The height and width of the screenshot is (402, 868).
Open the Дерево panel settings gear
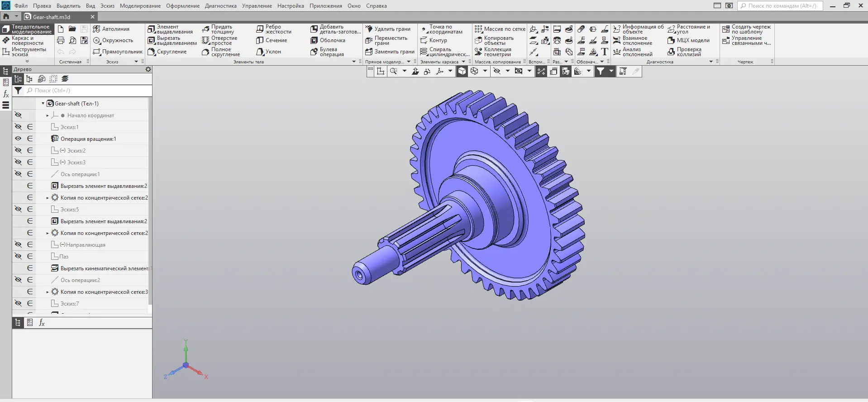tap(148, 69)
